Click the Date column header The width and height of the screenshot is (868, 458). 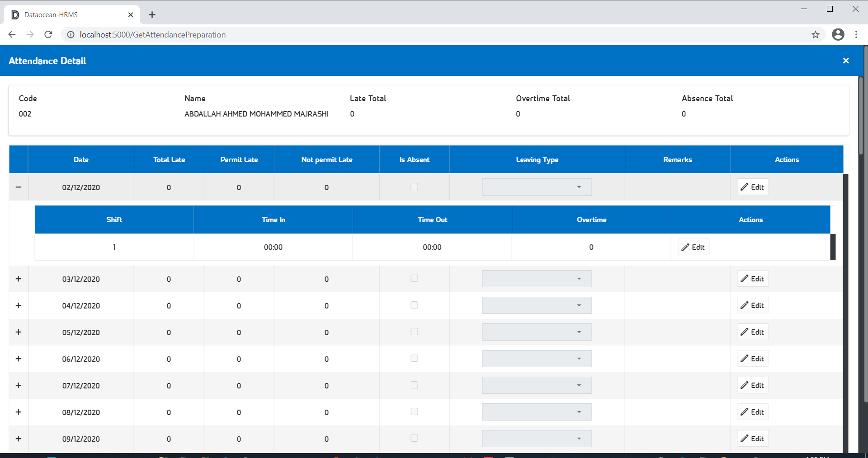pyautogui.click(x=81, y=159)
